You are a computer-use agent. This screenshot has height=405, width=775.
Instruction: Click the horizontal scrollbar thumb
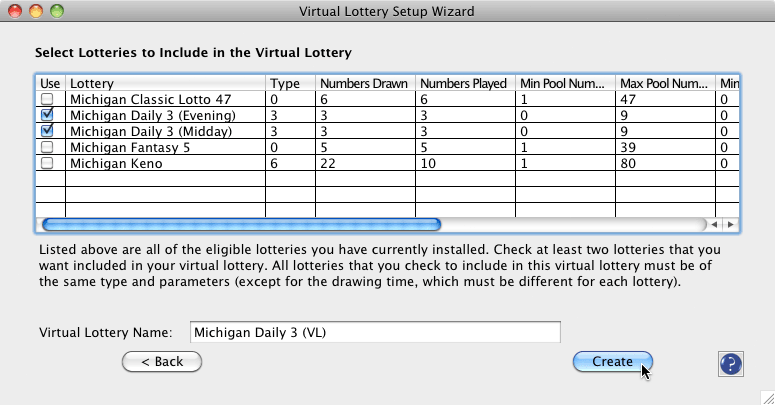coord(241,225)
